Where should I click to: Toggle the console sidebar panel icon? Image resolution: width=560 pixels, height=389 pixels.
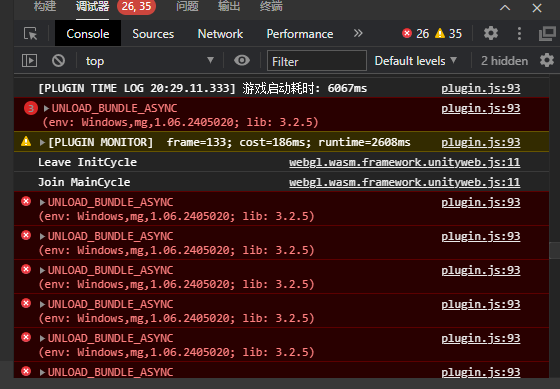[x=29, y=60]
